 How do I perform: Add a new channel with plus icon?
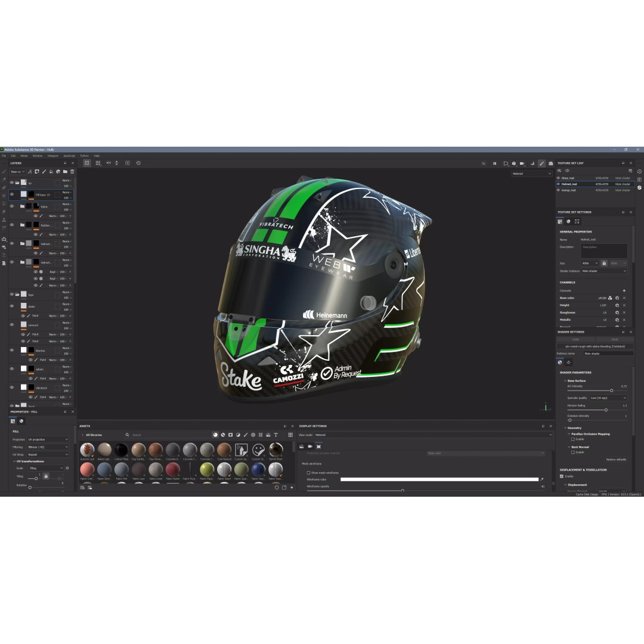624,291
